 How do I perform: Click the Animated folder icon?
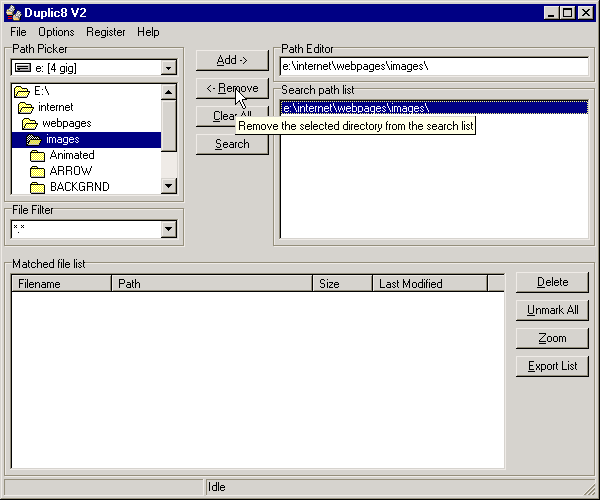(x=37, y=155)
